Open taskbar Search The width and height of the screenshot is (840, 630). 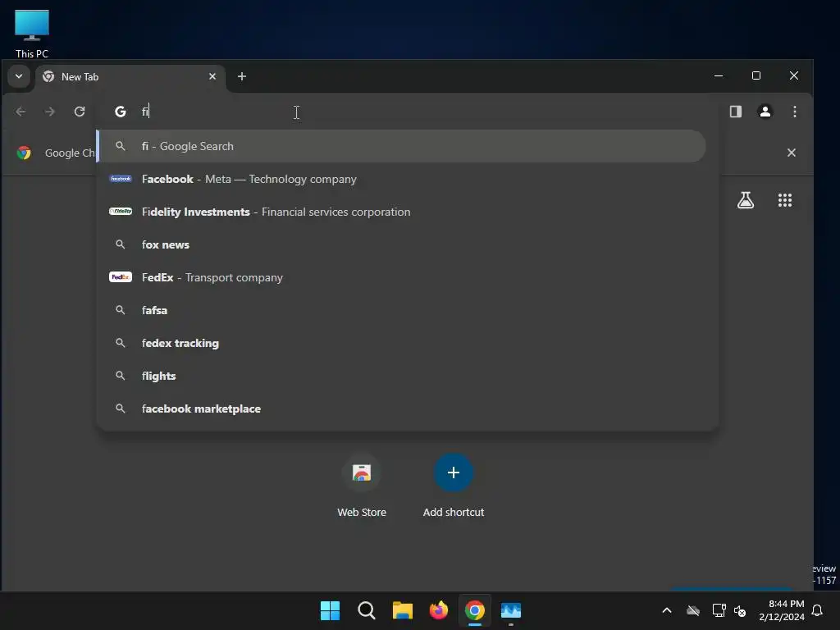click(x=367, y=610)
